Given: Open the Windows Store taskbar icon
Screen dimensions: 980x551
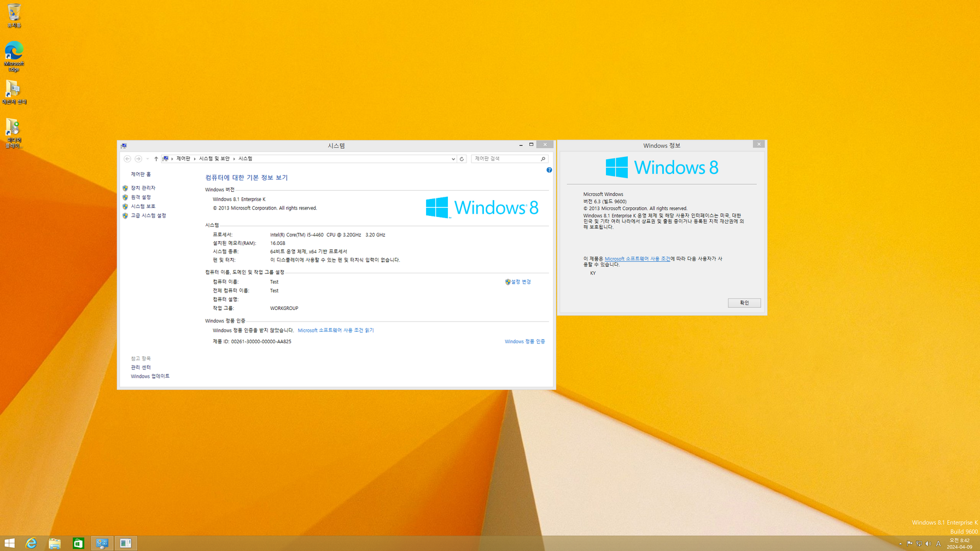Looking at the screenshot, I should [78, 543].
